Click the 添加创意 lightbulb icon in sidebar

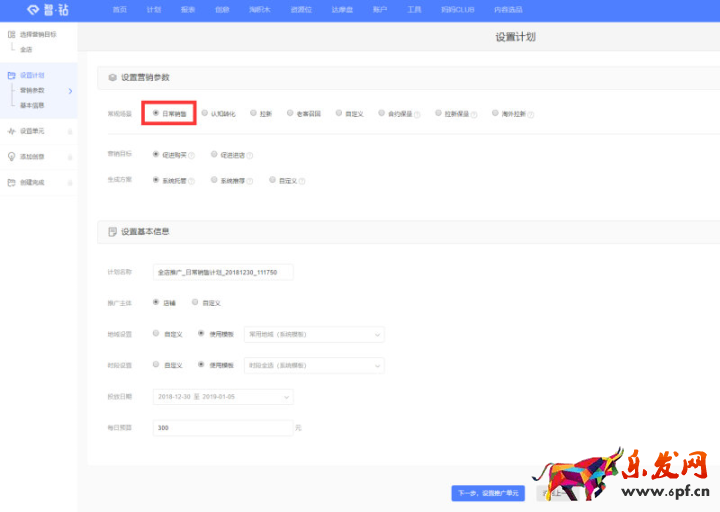click(x=11, y=156)
